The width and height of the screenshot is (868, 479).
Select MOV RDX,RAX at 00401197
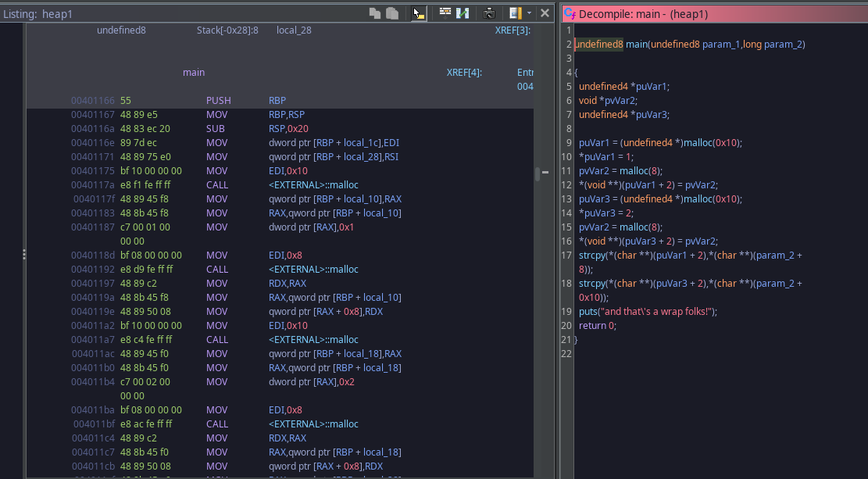(x=256, y=284)
